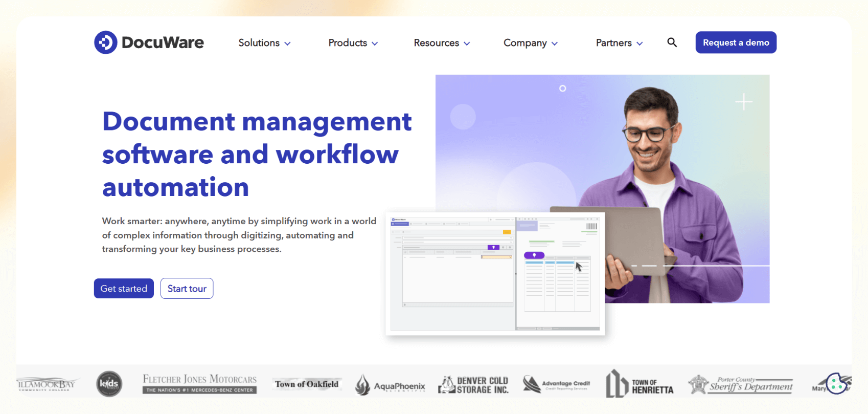The height and width of the screenshot is (414, 868).
Task: Open the cookie settings icon
Action: pyautogui.click(x=837, y=383)
